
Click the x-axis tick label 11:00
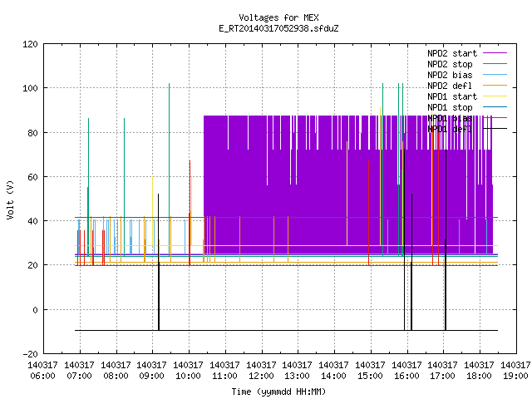tap(224, 376)
